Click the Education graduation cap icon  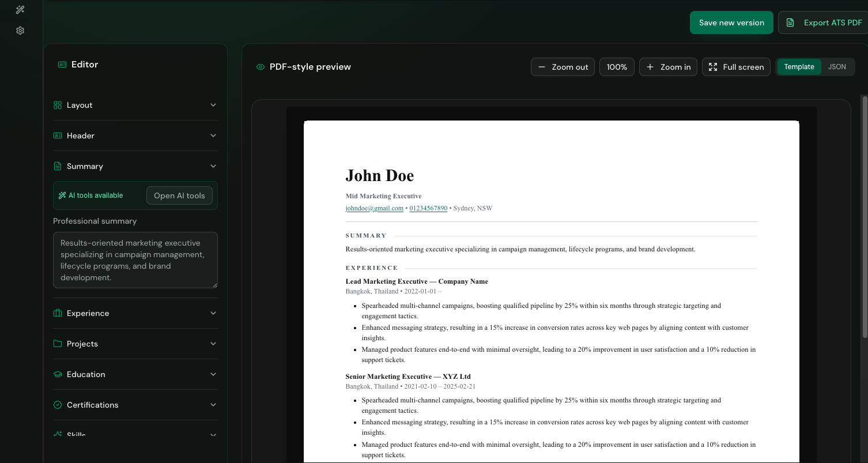coord(57,374)
